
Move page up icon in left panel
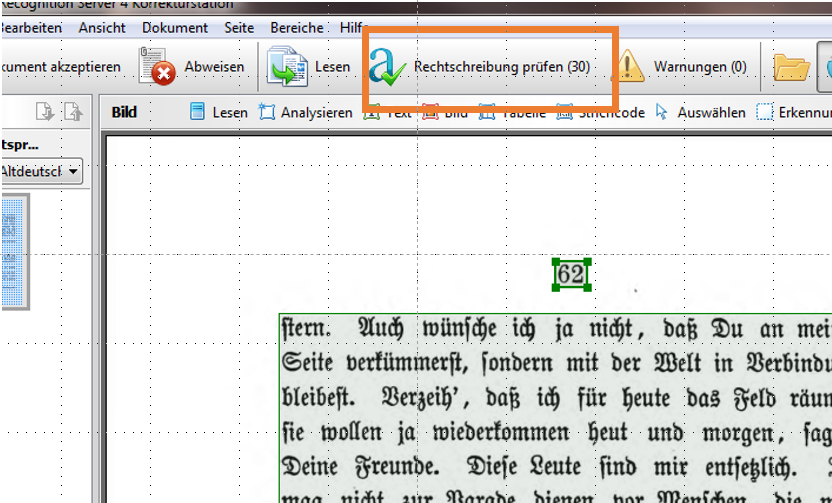71,112
